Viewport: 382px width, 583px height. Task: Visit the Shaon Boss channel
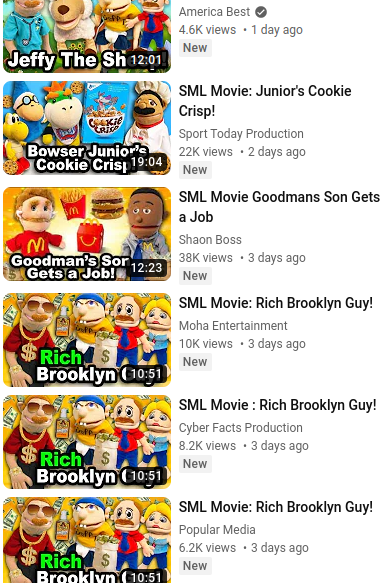210,240
